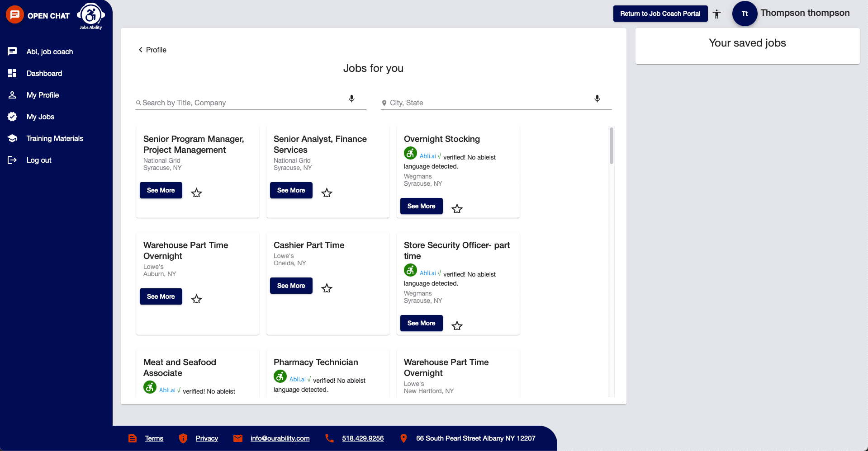Click the Cashier Part Time job title
This screenshot has width=868, height=451.
309,245
